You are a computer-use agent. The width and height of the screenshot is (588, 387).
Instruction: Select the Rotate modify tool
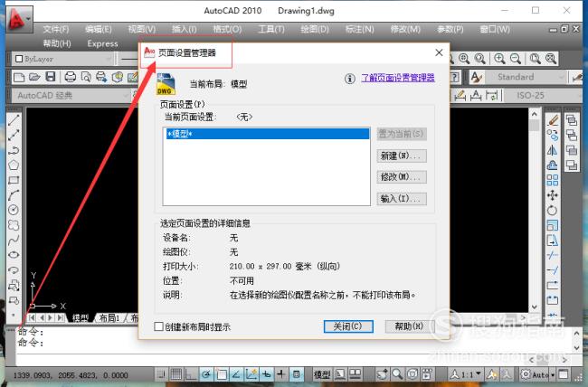tap(553, 211)
